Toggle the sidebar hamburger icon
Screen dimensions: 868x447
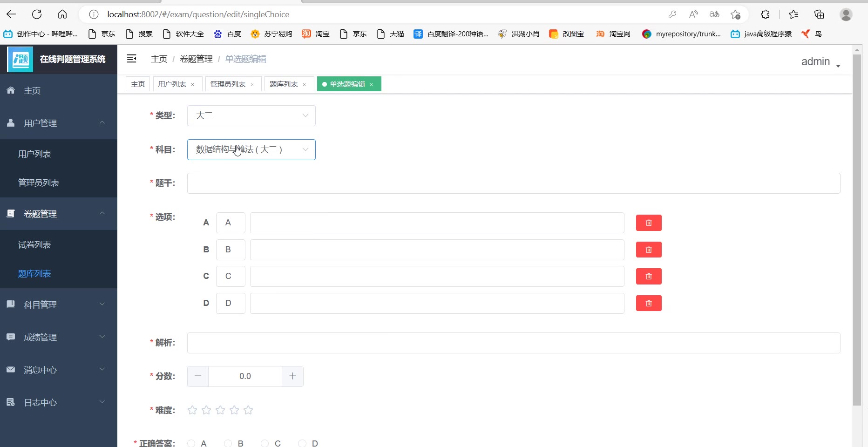click(132, 59)
